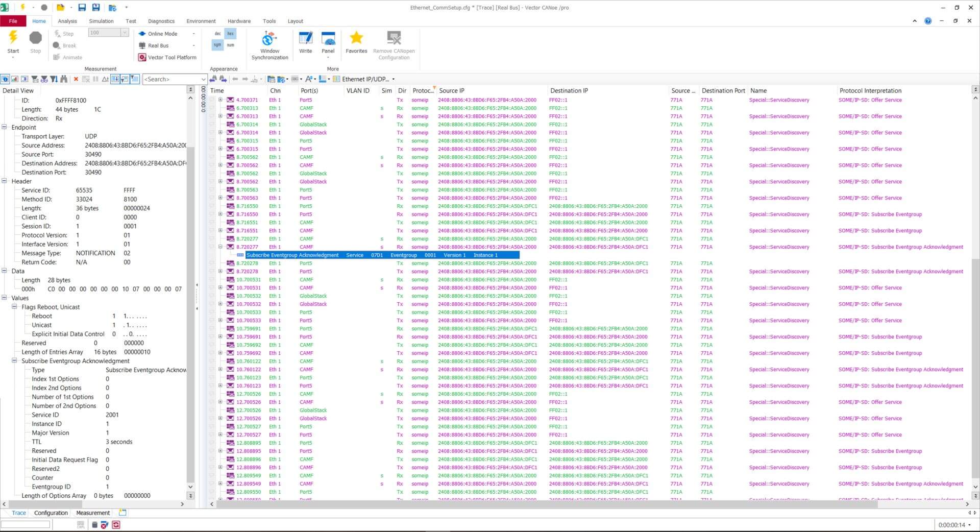The width and height of the screenshot is (980, 532).
Task: Click the Detail View horizontal scrollbar
Action: tap(92, 504)
